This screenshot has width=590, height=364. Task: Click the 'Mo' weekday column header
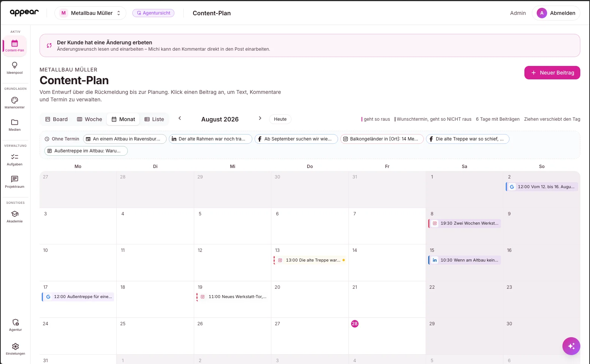tap(78, 167)
